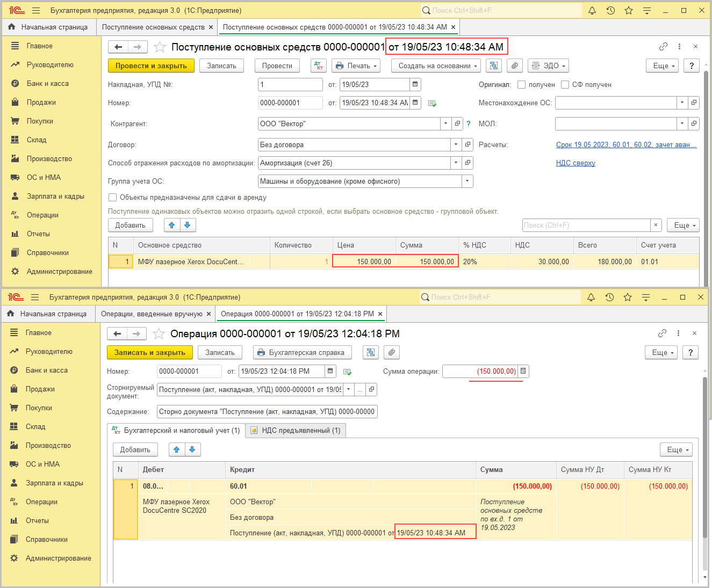
Task: Open calendar for invoice date 19/05/23
Action: click(x=415, y=84)
